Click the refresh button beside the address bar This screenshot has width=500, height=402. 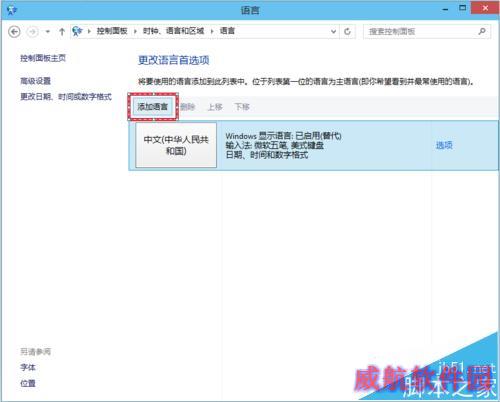(347, 32)
